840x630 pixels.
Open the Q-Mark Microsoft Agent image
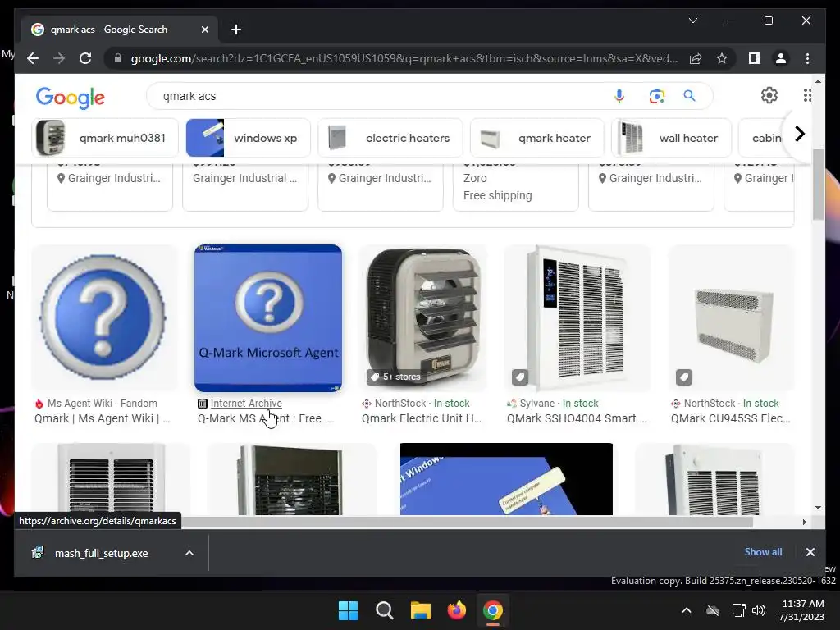(268, 318)
